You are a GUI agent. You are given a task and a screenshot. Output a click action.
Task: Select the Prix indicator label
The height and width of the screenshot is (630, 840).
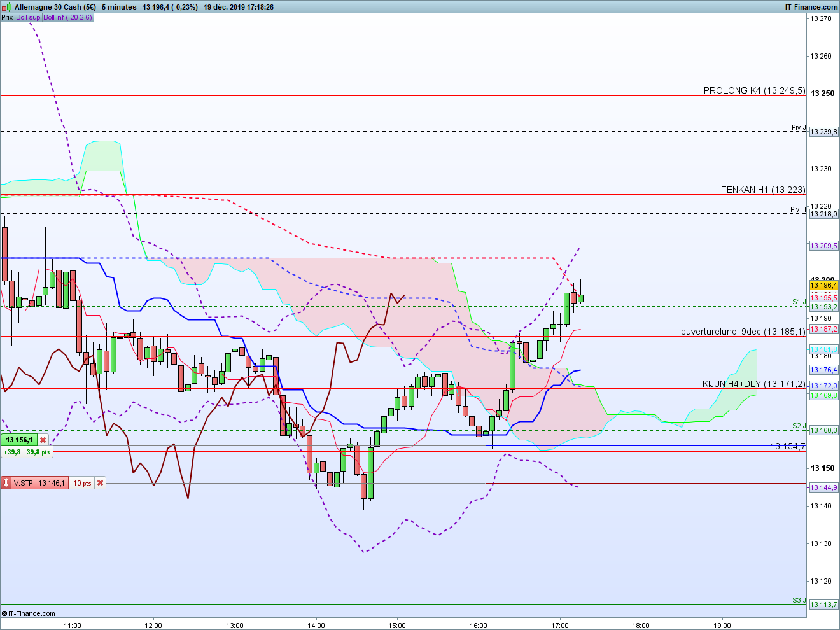pyautogui.click(x=7, y=17)
